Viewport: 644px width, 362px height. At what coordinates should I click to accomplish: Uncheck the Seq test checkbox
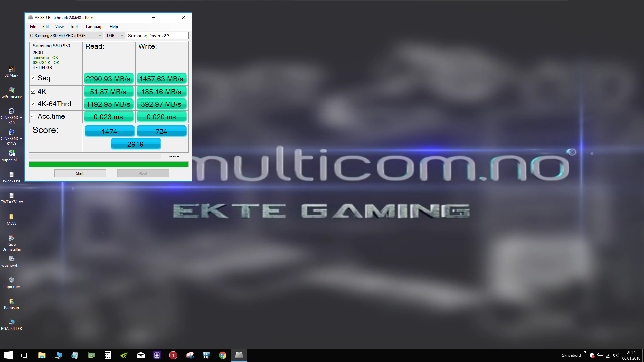(x=33, y=78)
